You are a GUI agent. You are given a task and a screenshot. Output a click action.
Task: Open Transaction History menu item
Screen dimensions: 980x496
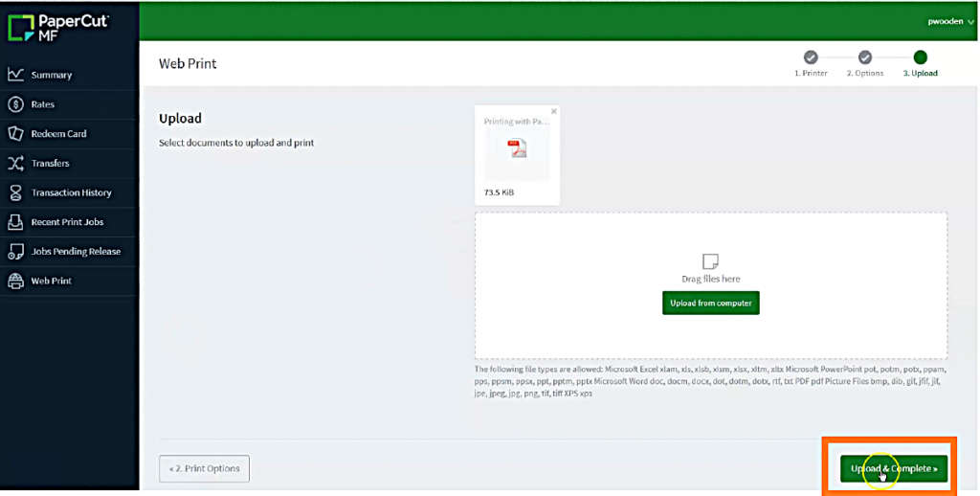[71, 192]
